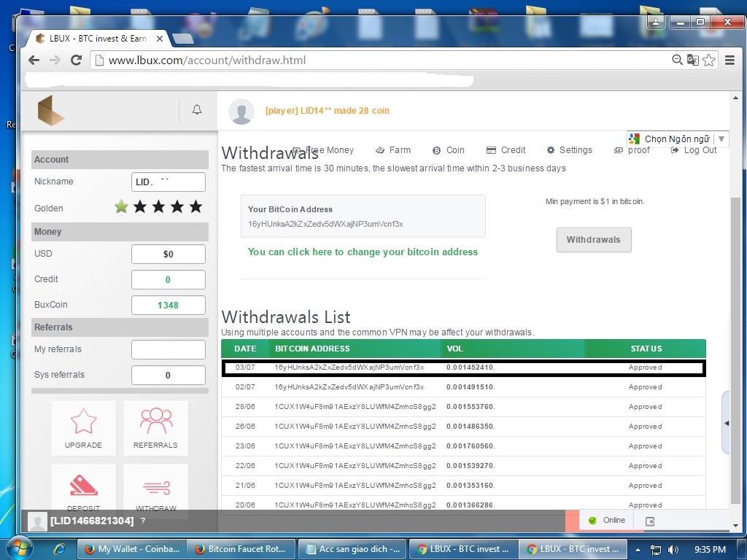Open the Chrome hamburger menu

(x=729, y=60)
